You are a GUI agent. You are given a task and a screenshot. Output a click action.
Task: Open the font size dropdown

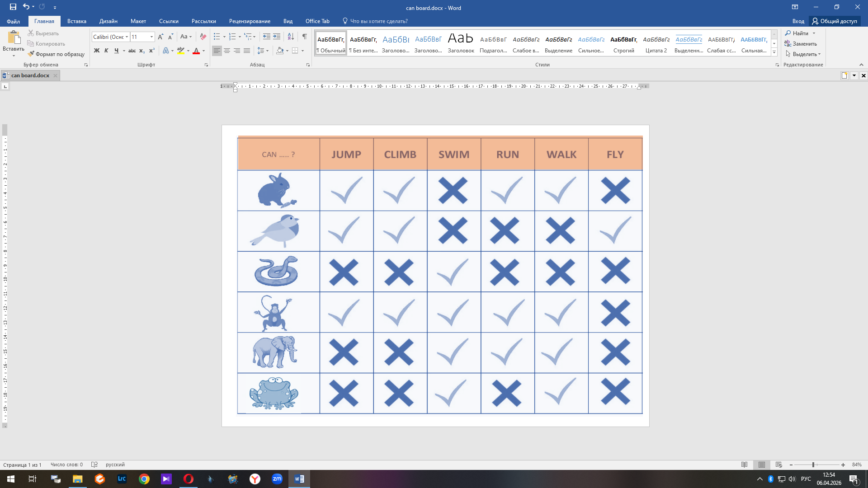(x=151, y=37)
